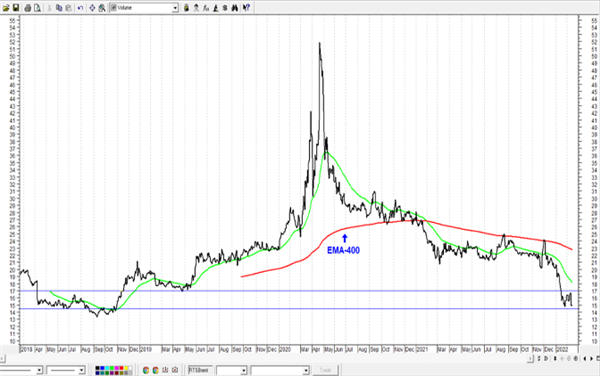Screen dimensions: 600x376
Task: Copy using the toolbar copy icon
Action: coord(59,8)
